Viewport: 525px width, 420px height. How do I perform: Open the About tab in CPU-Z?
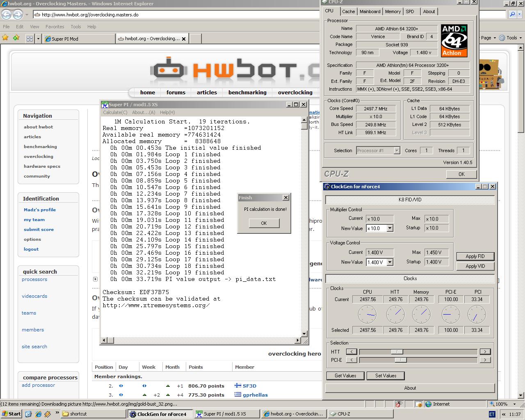click(x=429, y=11)
